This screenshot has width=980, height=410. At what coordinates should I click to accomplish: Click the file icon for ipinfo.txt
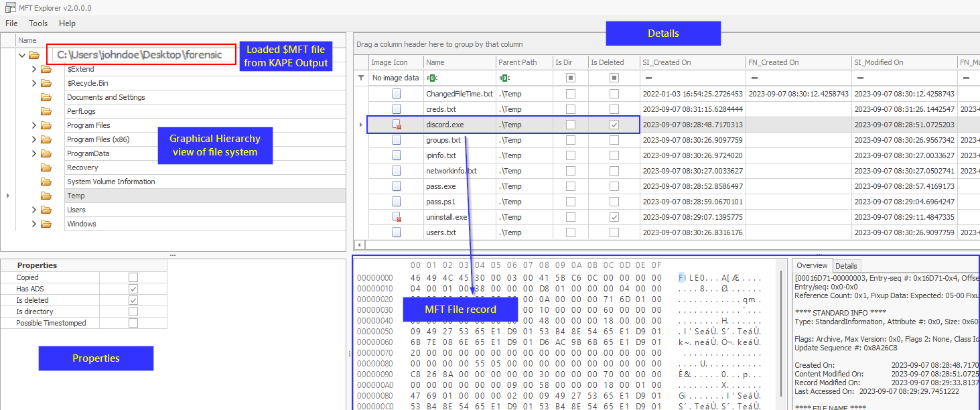tap(397, 155)
